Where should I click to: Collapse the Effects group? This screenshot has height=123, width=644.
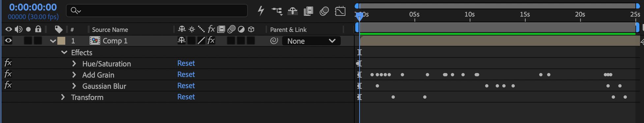[x=64, y=52]
